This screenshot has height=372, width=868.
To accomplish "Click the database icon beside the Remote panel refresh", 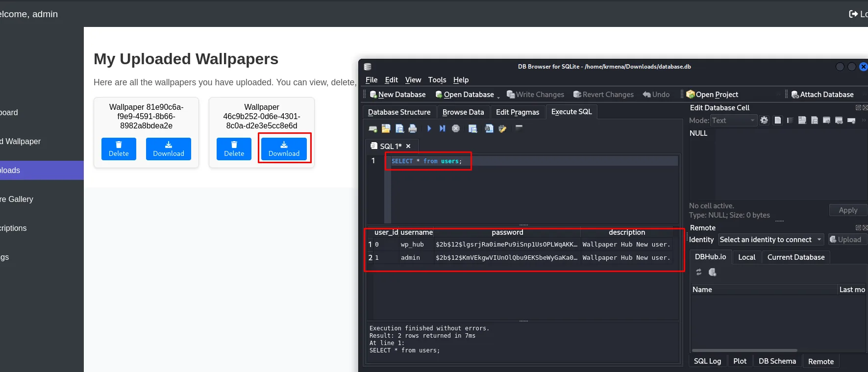I will coord(712,272).
